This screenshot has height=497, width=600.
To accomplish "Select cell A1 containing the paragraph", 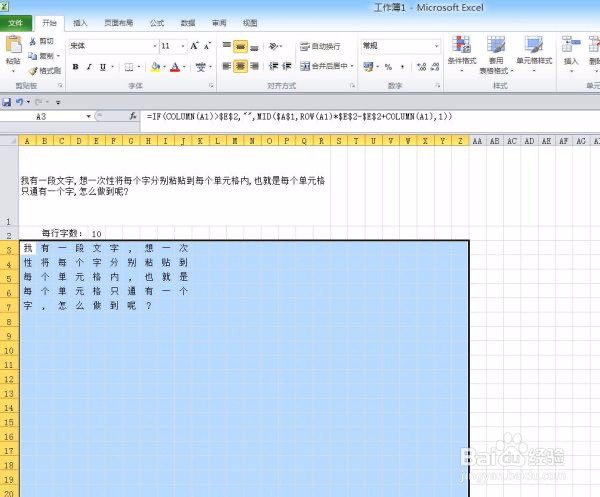I will pyautogui.click(x=174, y=186).
